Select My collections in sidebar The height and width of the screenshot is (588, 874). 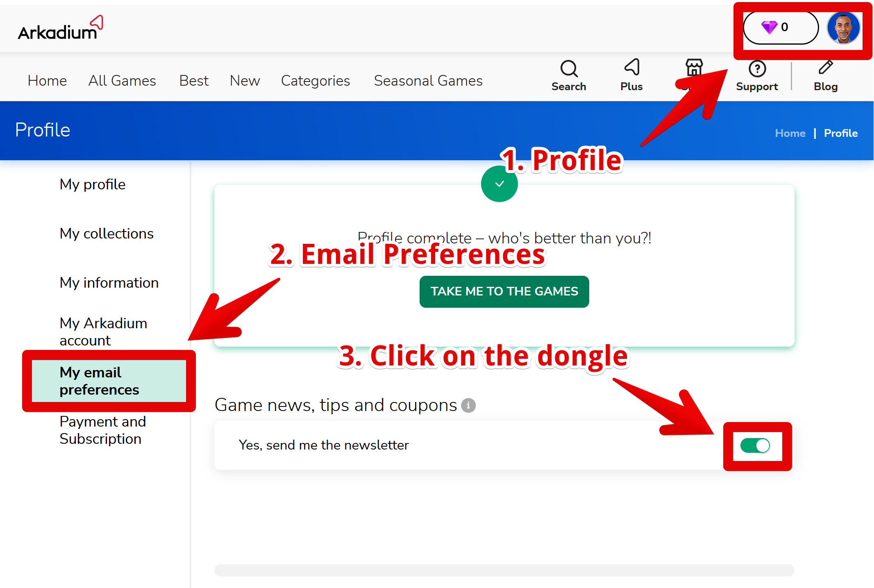click(107, 234)
